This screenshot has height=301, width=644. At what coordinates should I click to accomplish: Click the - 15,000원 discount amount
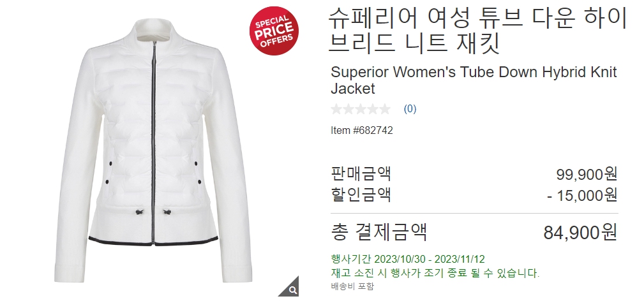point(582,195)
